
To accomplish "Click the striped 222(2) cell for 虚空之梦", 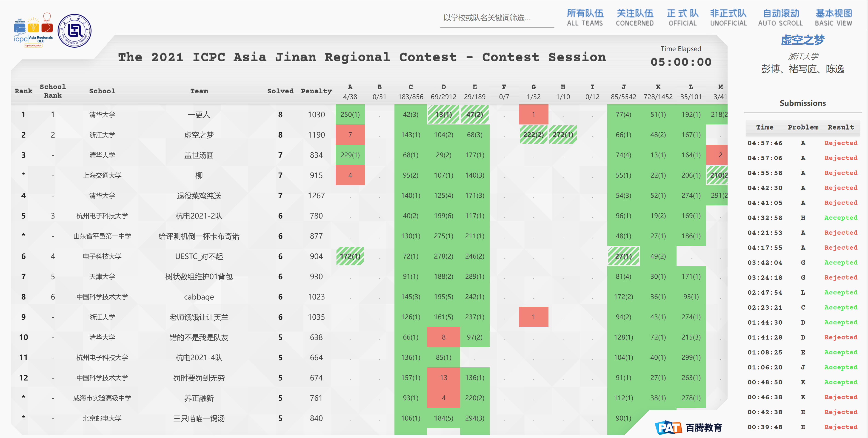I will tap(533, 135).
